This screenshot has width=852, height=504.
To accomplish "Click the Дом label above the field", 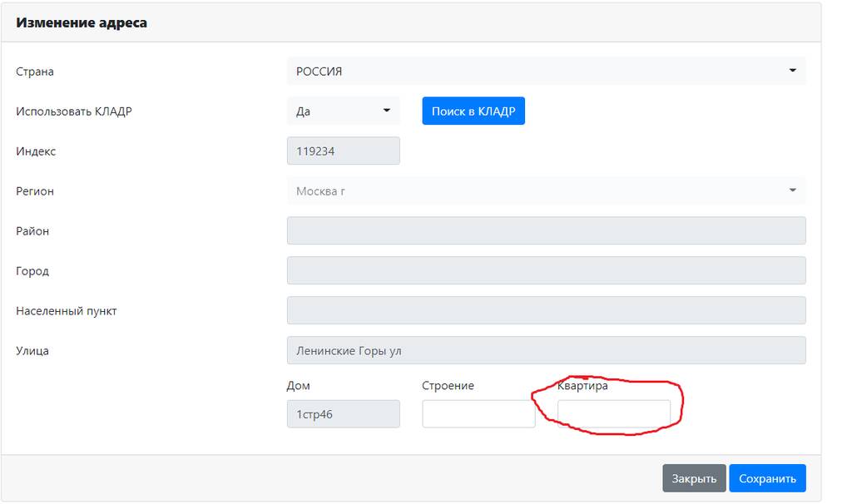I will point(299,386).
